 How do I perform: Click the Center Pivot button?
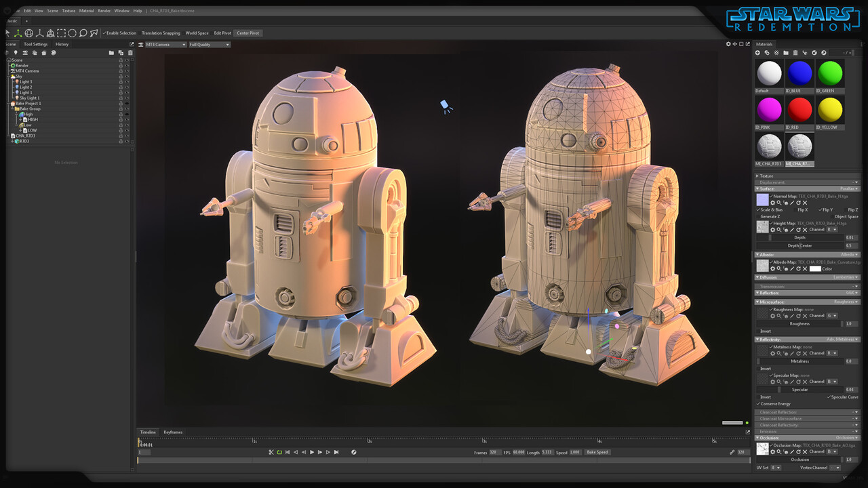(x=248, y=33)
